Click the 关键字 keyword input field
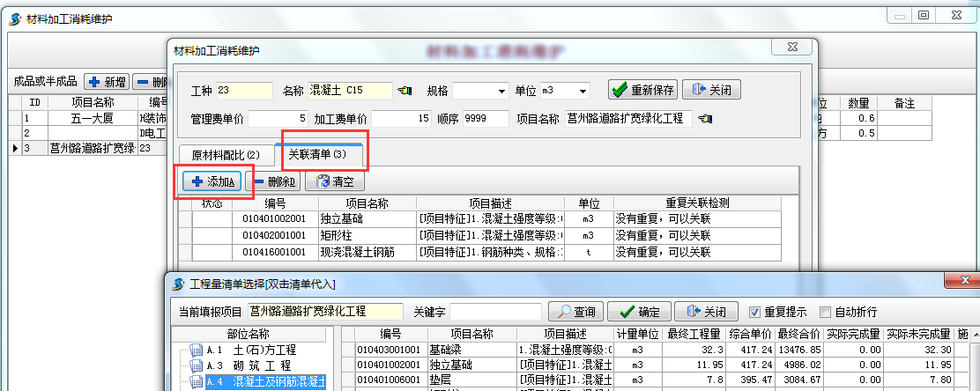This screenshot has width=980, height=391. [496, 312]
